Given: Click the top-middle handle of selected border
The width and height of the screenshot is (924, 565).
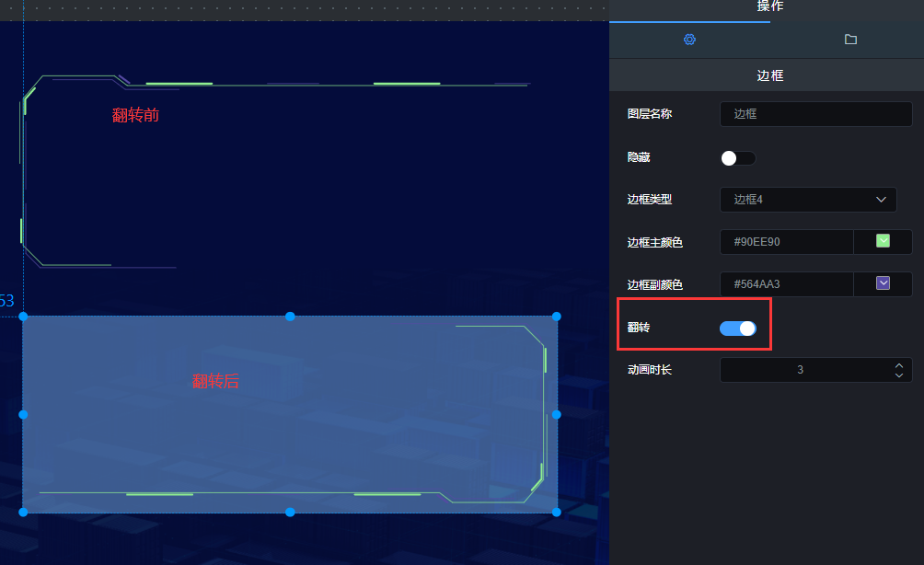Looking at the screenshot, I should 290,317.
